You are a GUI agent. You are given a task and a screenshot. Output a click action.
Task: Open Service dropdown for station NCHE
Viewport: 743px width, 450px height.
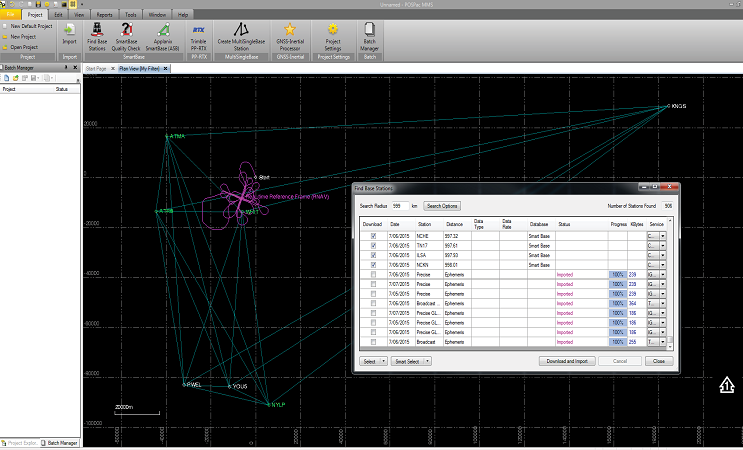tap(663, 236)
